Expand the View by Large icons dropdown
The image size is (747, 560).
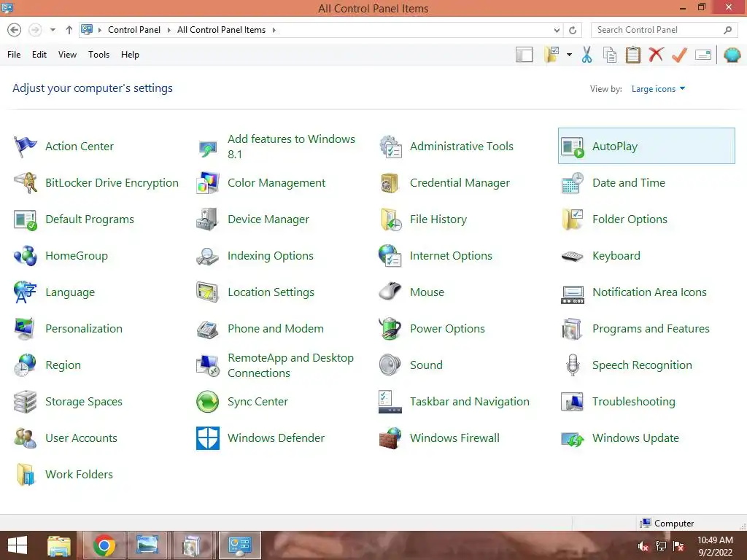point(658,88)
